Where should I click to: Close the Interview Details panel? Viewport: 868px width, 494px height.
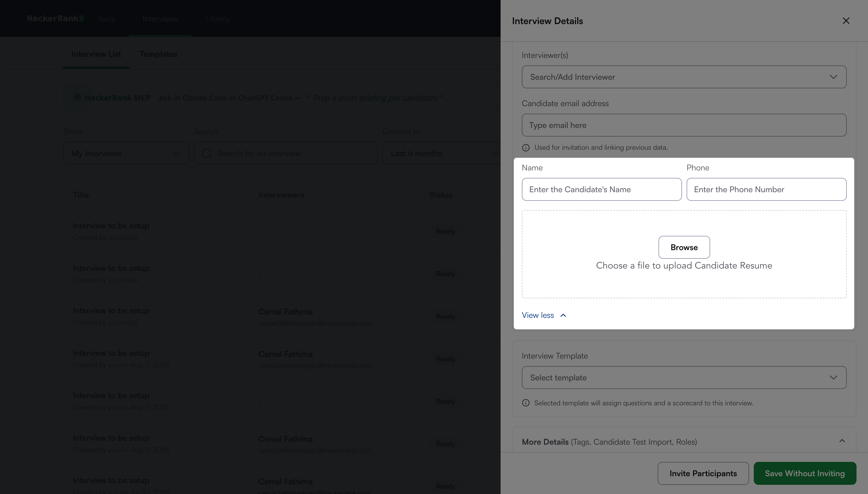(x=846, y=21)
